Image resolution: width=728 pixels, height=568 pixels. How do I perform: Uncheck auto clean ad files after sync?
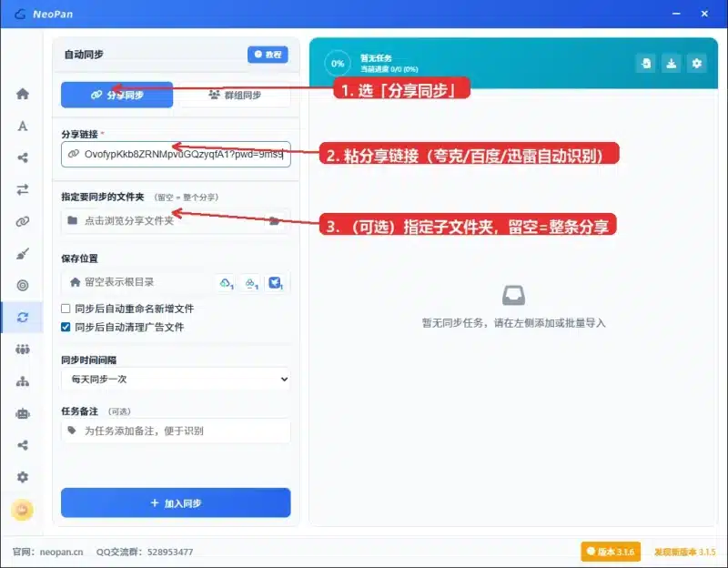66,327
